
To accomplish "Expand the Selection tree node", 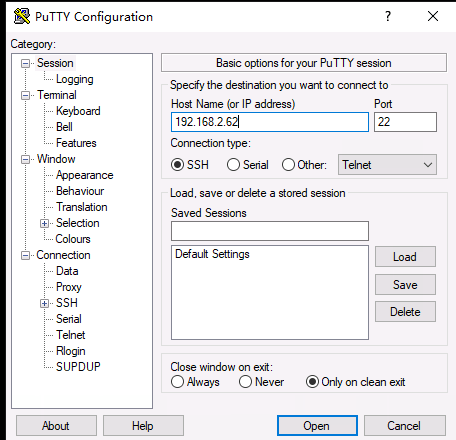I will click(44, 223).
